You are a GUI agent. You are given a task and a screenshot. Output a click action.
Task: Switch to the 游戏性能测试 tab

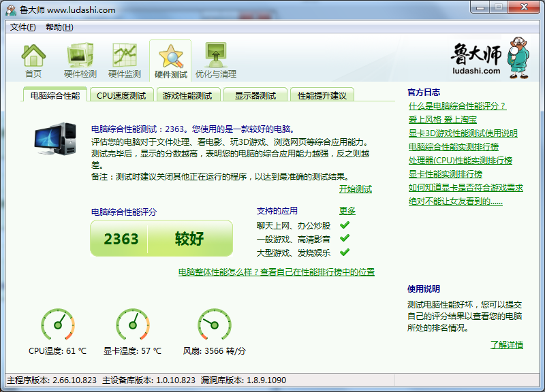point(187,95)
